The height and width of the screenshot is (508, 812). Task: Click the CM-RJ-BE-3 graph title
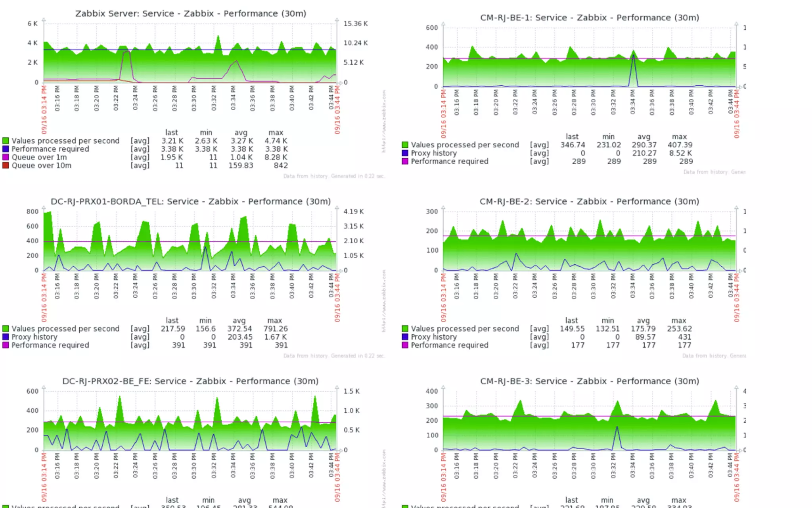click(x=589, y=381)
